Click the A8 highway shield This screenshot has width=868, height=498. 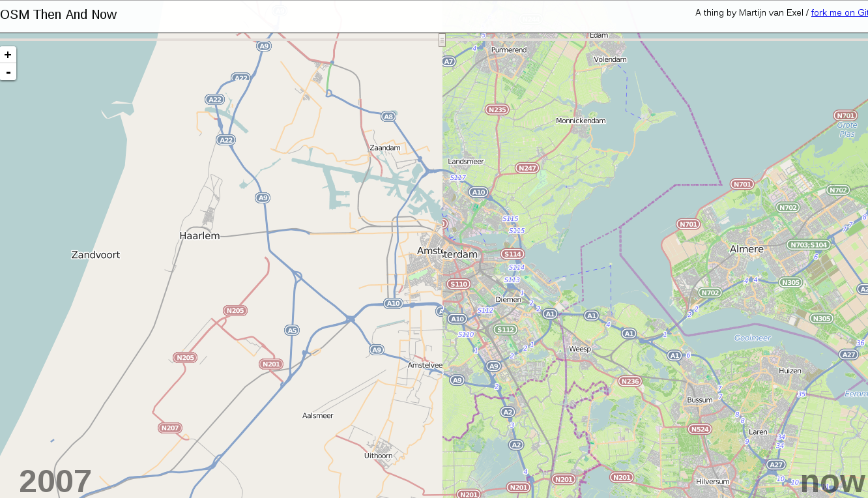click(x=388, y=117)
